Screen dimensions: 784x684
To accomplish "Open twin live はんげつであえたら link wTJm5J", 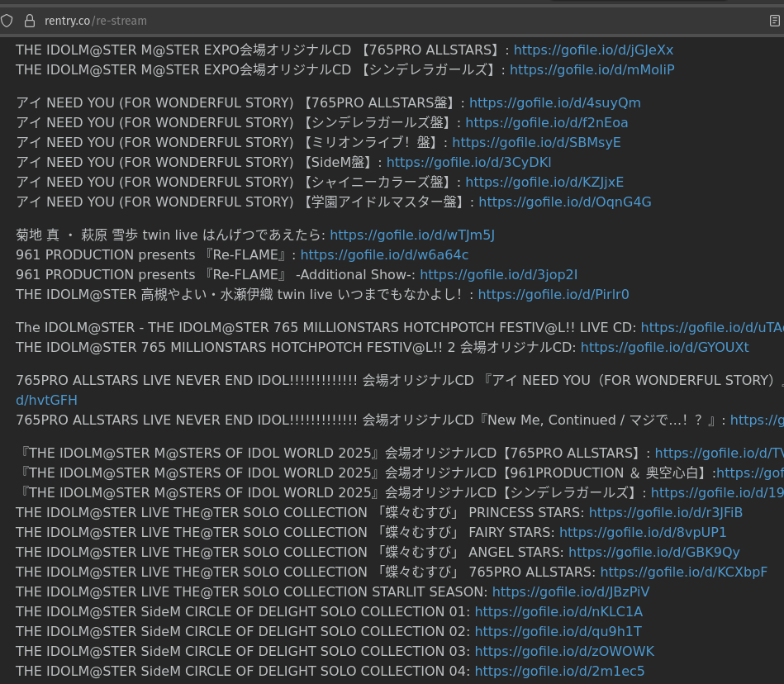I will click(412, 235).
